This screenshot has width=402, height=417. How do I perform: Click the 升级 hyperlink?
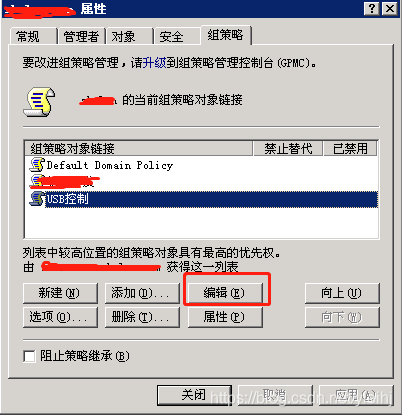point(154,62)
